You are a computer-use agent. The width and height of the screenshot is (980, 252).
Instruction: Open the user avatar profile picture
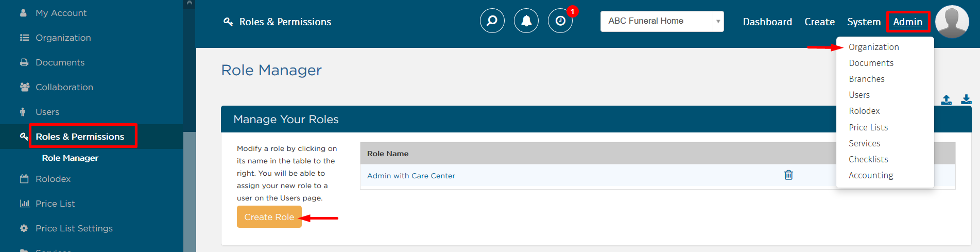tap(952, 22)
